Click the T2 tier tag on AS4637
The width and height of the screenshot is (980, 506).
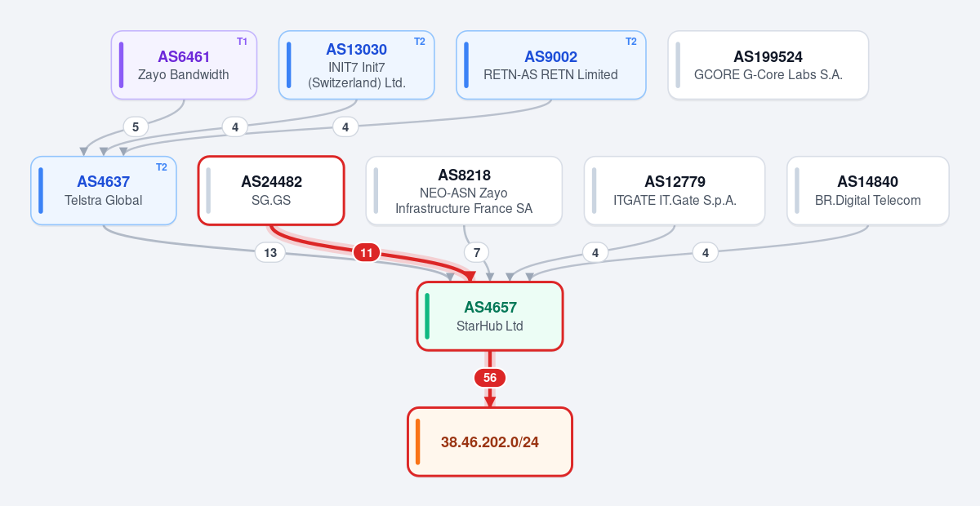click(161, 167)
